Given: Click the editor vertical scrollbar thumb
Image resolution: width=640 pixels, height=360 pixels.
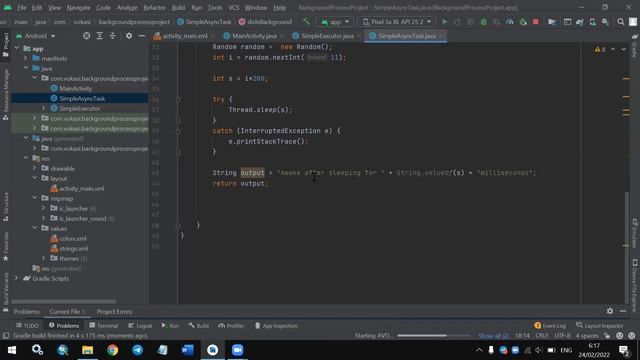Looking at the screenshot, I should point(626,247).
